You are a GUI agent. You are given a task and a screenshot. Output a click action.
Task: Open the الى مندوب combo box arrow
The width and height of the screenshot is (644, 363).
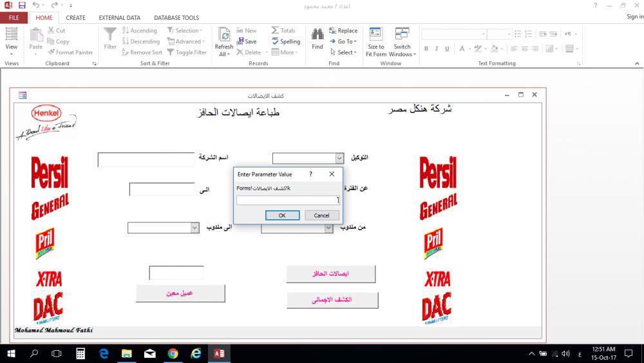[x=194, y=228]
